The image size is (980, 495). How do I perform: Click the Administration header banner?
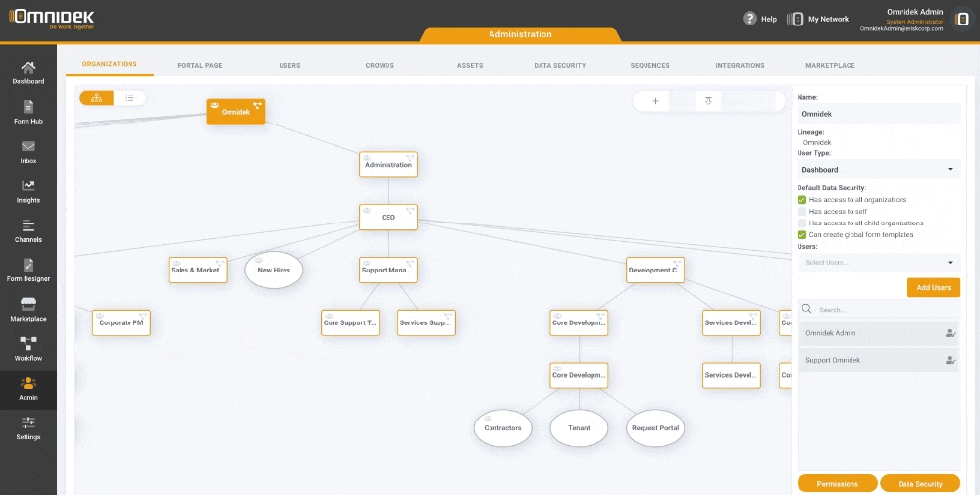click(x=520, y=35)
